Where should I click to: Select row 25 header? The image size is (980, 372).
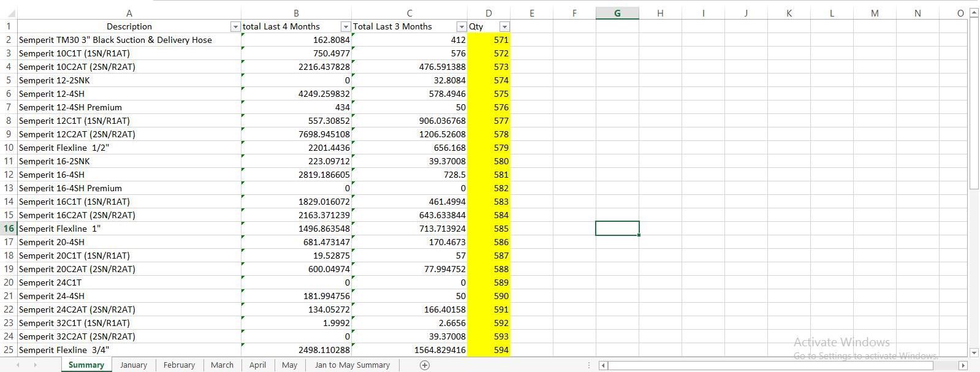[9, 350]
